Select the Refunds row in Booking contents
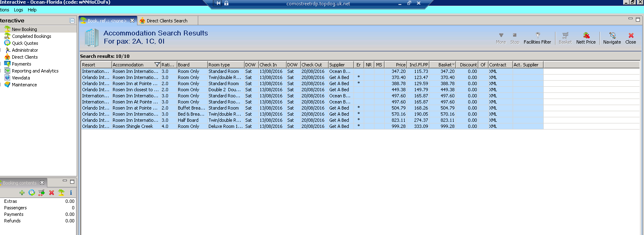Viewport: 644px width, 235px height. pos(39,221)
